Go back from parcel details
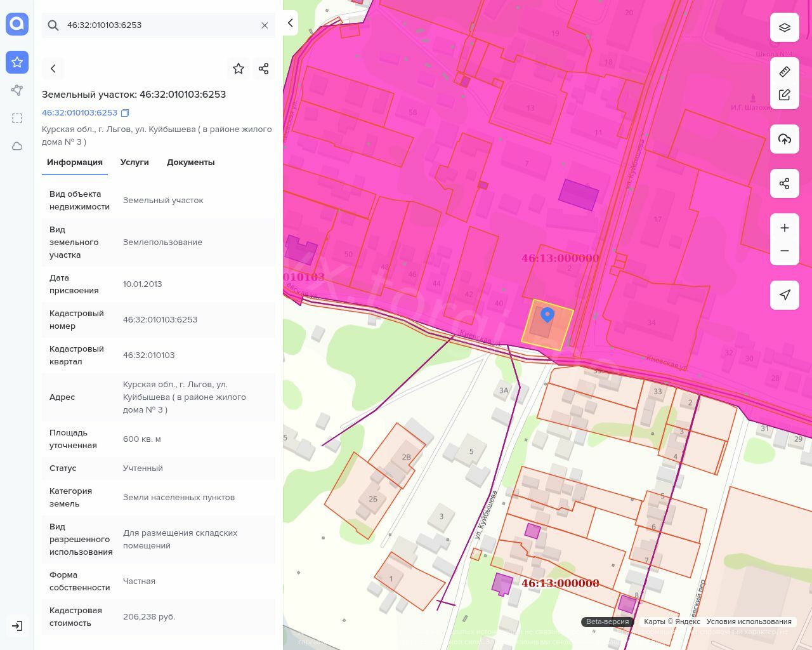 [x=53, y=69]
